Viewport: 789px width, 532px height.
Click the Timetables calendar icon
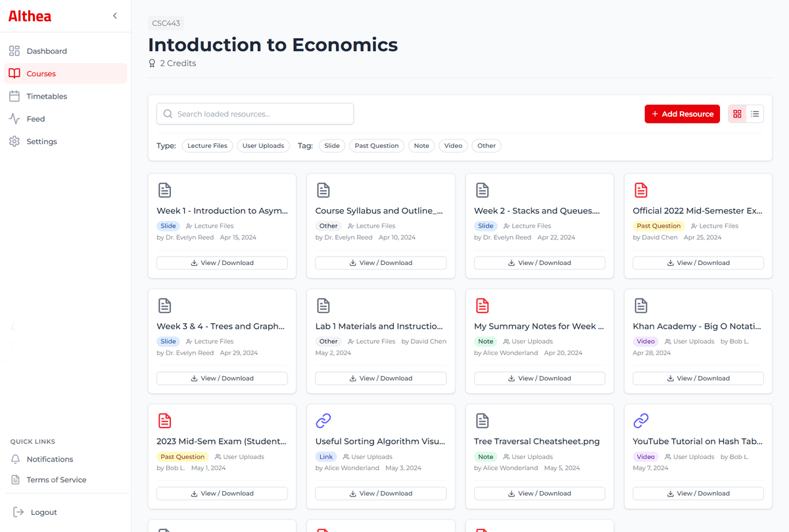(14, 97)
